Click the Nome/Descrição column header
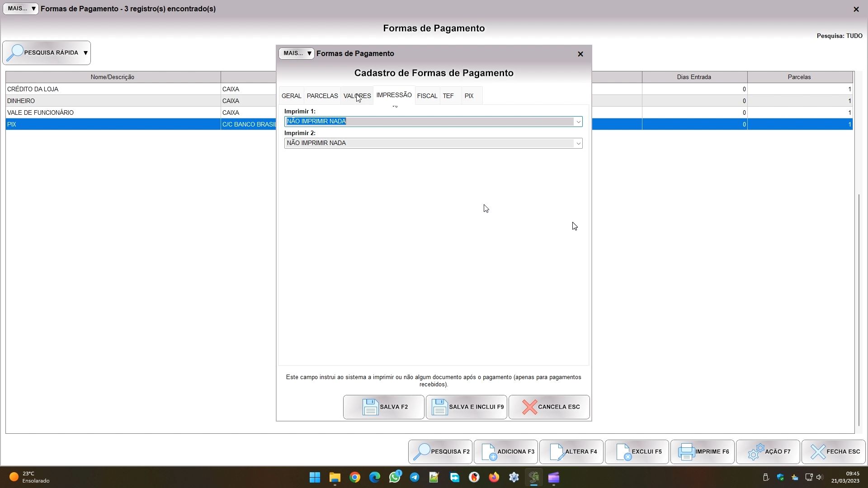Image resolution: width=868 pixels, height=488 pixels. [112, 77]
